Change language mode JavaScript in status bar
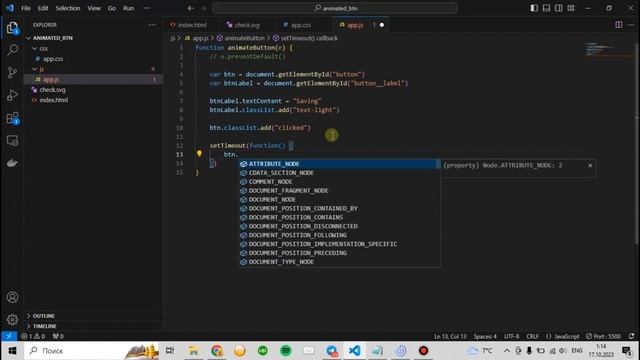The height and width of the screenshot is (360, 640). [x=567, y=336]
